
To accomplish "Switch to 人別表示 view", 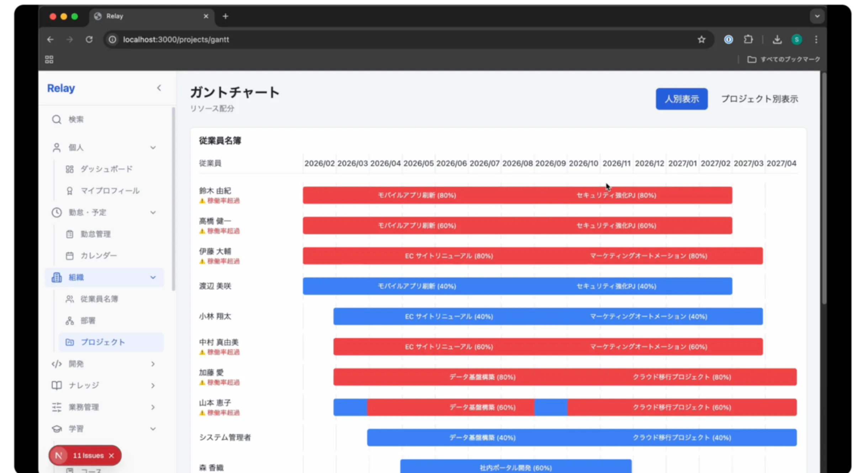I will (x=682, y=99).
